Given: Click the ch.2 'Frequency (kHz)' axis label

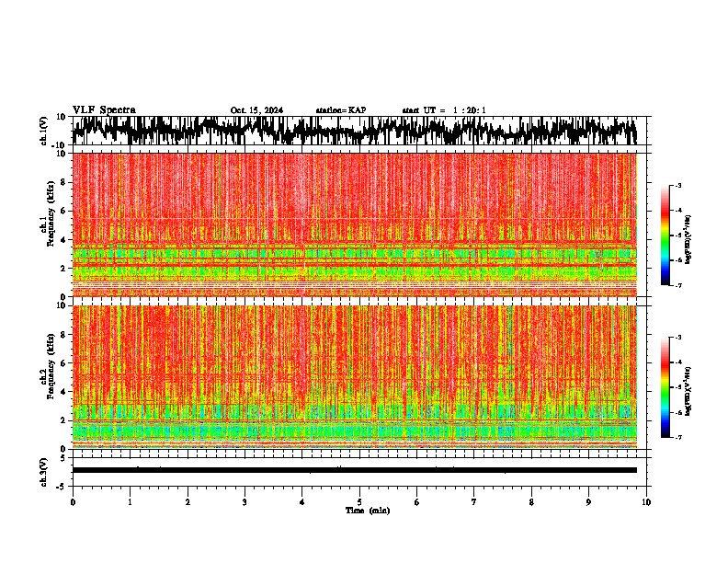Looking at the screenshot, I should (51, 366).
